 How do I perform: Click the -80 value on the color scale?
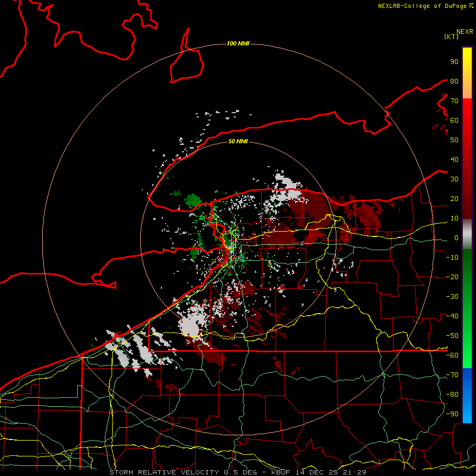click(452, 395)
